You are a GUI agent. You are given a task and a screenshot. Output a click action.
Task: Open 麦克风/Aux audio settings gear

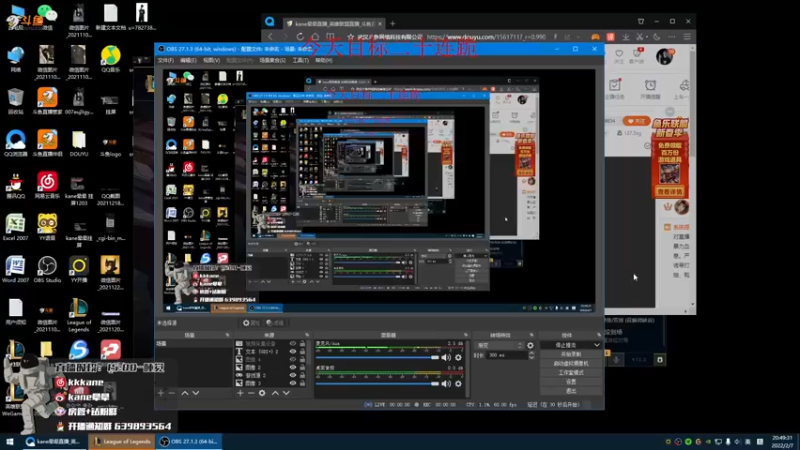point(458,358)
